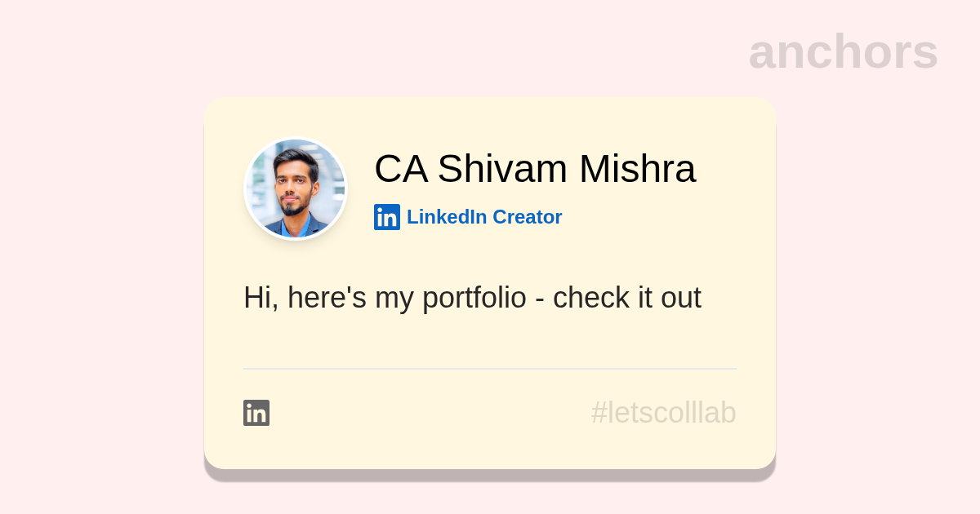
Task: Click the word "portfolio" in the tagline
Action: tap(474, 298)
